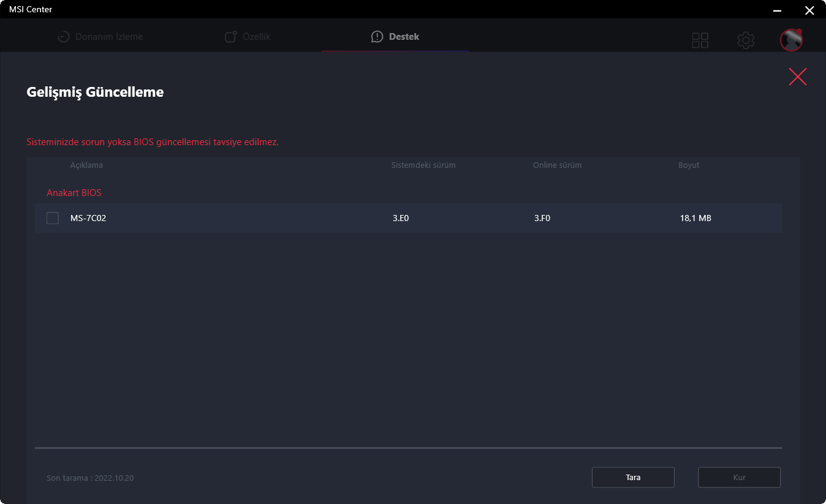Click the Tara scan button

point(633,477)
